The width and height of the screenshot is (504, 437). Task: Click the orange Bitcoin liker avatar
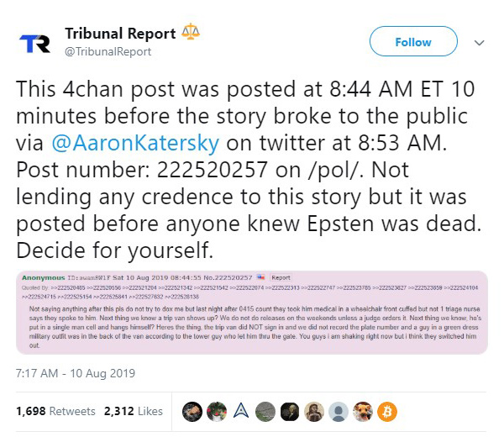(x=387, y=412)
